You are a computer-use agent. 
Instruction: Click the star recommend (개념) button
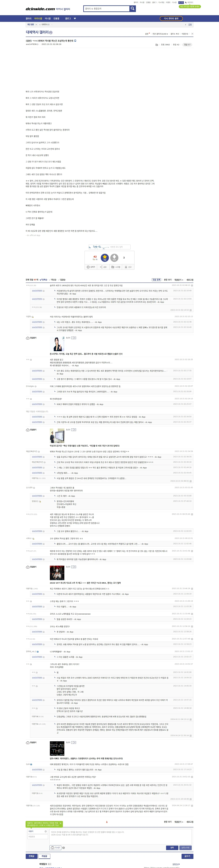click(x=105, y=258)
